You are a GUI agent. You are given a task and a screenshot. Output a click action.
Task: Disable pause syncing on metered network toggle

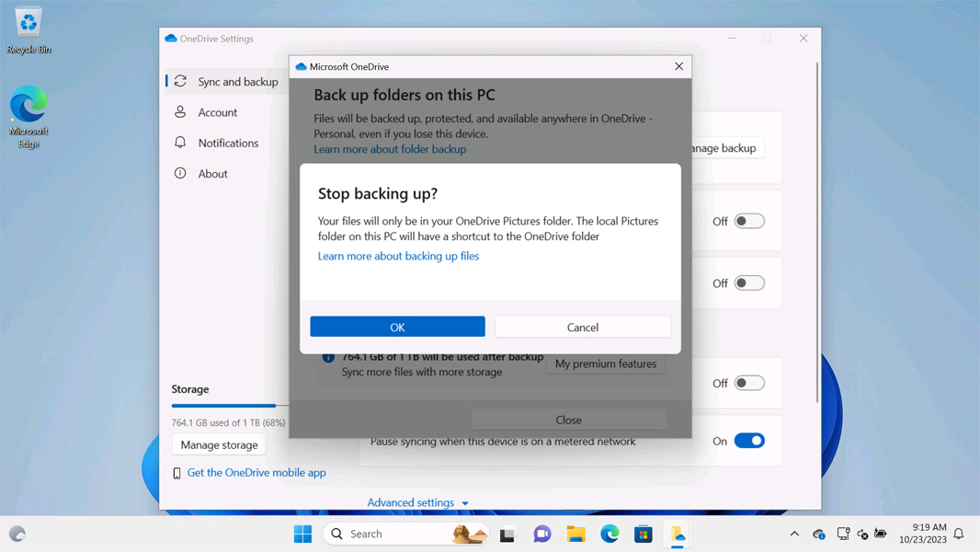coord(749,441)
